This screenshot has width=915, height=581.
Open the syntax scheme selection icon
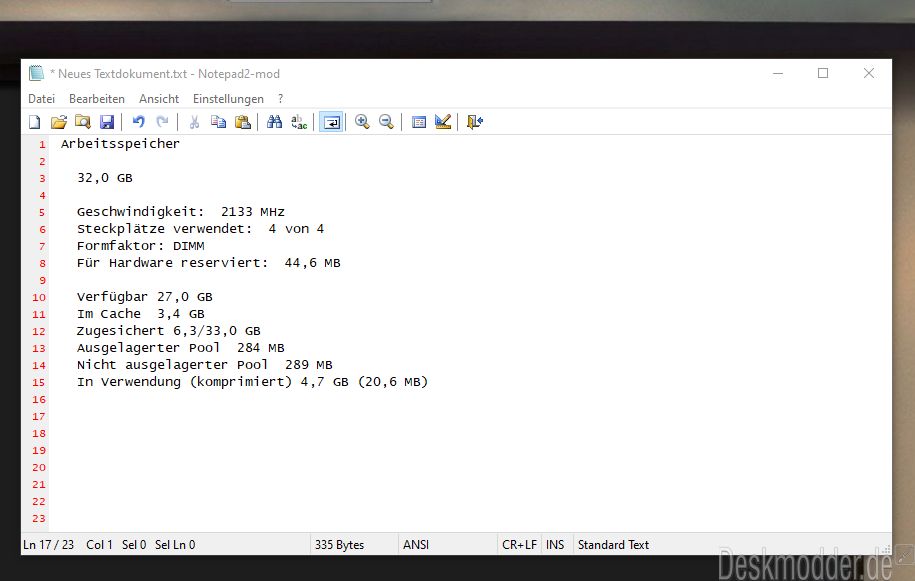[x=418, y=122]
